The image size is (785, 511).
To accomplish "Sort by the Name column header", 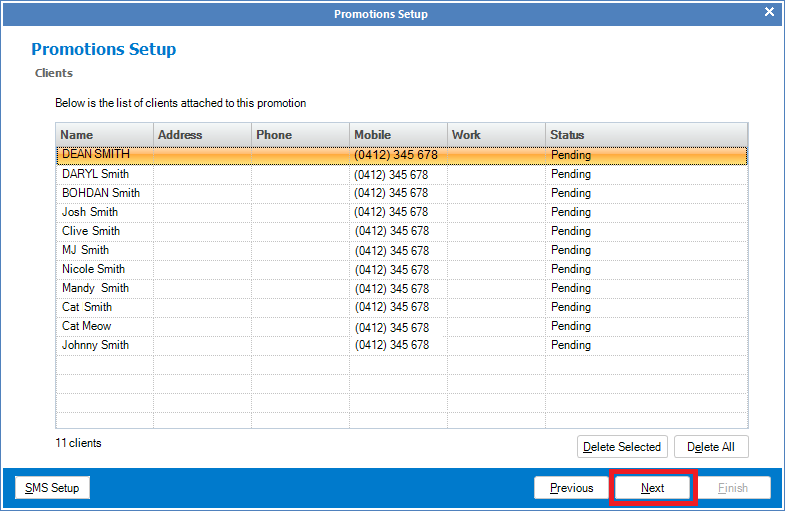I will [x=104, y=134].
